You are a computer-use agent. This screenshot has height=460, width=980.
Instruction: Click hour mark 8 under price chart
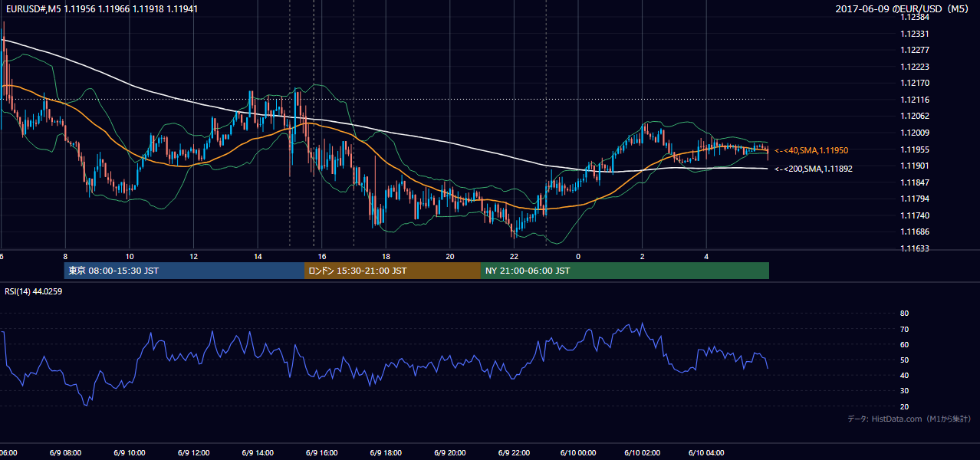click(65, 257)
